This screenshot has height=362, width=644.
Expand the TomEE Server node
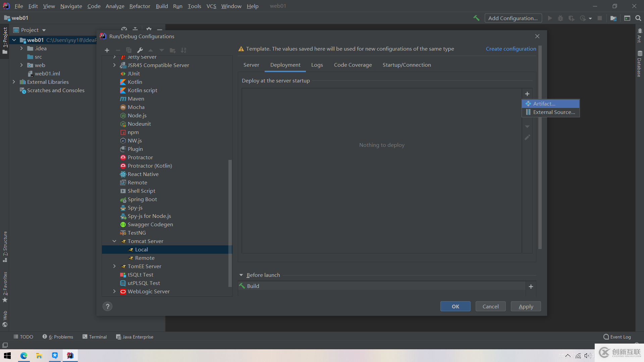[x=114, y=266]
